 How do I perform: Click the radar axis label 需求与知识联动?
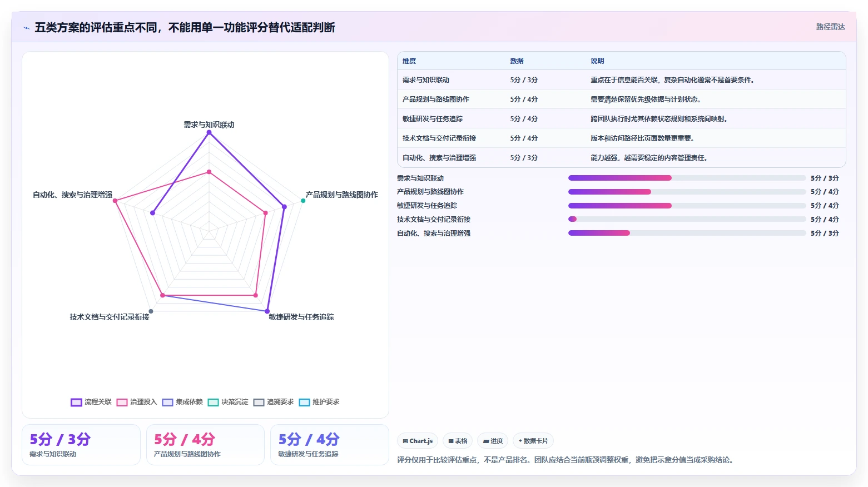coord(209,125)
